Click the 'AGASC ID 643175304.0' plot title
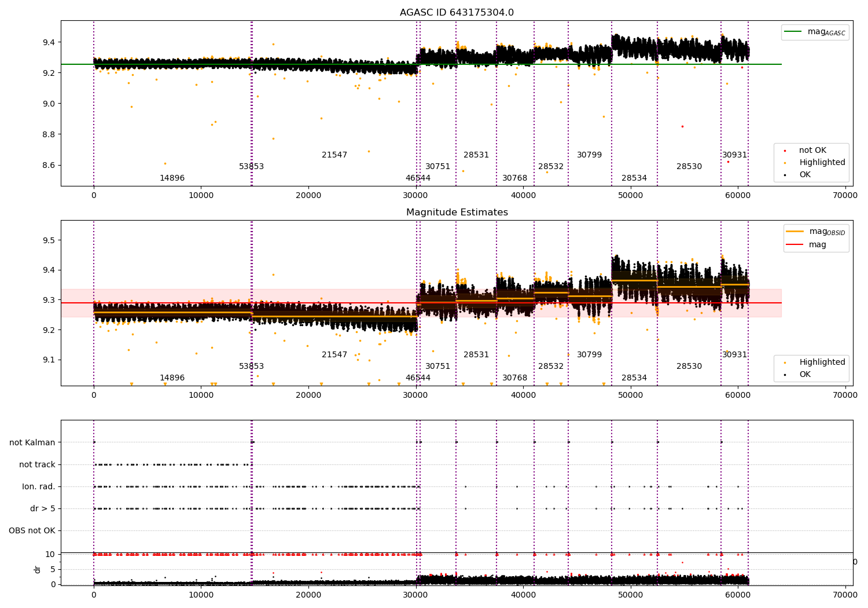The height and width of the screenshot is (608, 868). coord(457,13)
